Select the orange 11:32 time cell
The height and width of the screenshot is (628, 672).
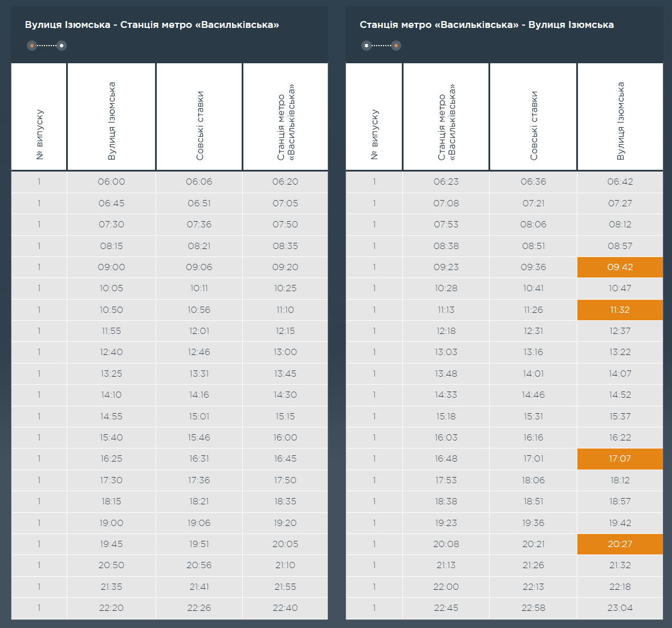point(620,310)
